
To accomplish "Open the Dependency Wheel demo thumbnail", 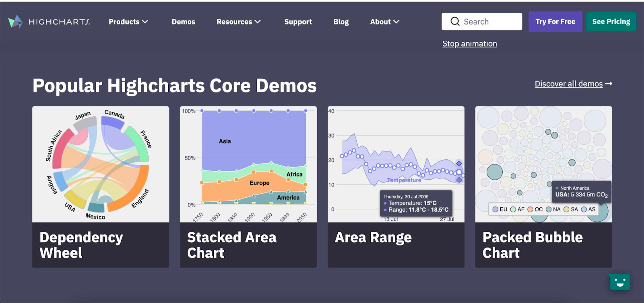I will [101, 164].
